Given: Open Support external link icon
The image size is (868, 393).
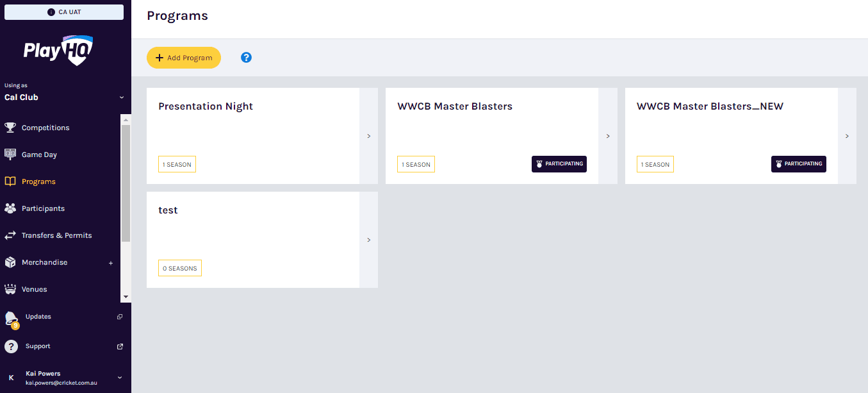Looking at the screenshot, I should tap(120, 346).
